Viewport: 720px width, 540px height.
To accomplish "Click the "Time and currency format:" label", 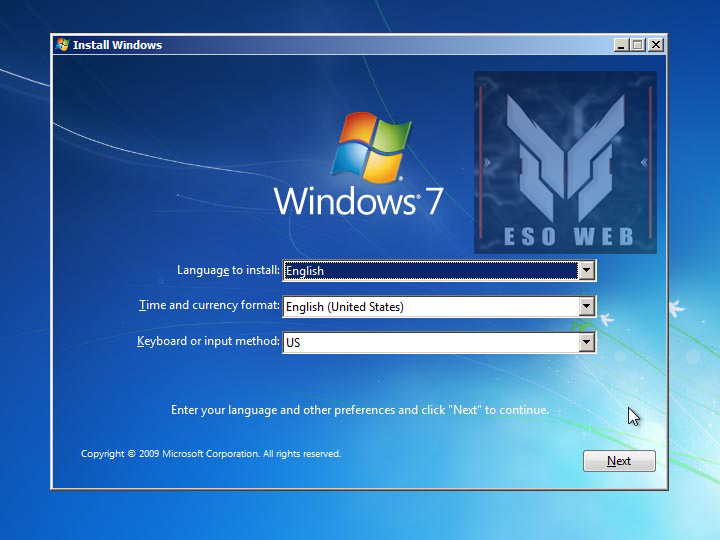I will 209,305.
